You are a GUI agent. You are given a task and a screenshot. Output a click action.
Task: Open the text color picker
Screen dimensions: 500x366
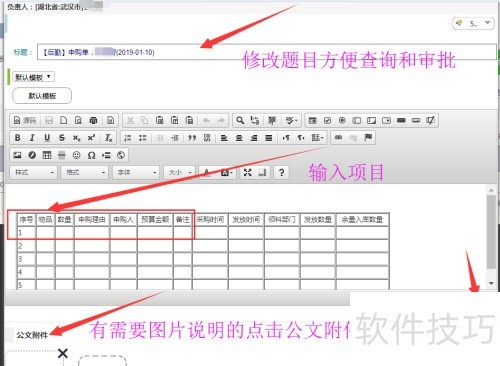208,172
